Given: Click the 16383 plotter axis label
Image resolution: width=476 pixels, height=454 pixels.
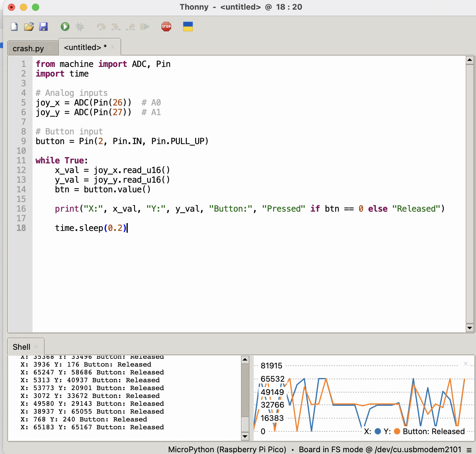Looking at the screenshot, I should pyautogui.click(x=272, y=418).
